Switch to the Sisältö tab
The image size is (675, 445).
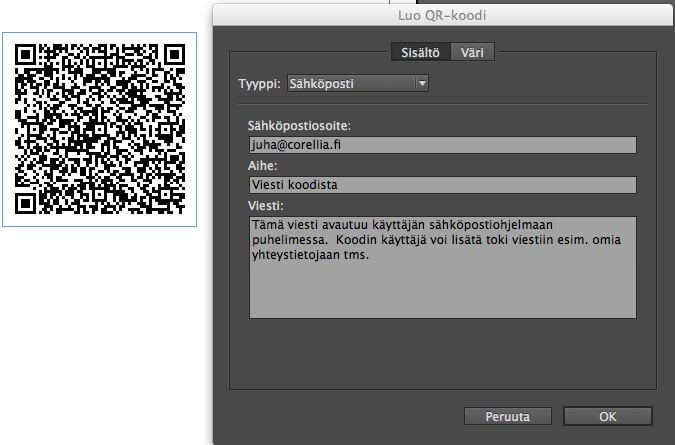421,52
